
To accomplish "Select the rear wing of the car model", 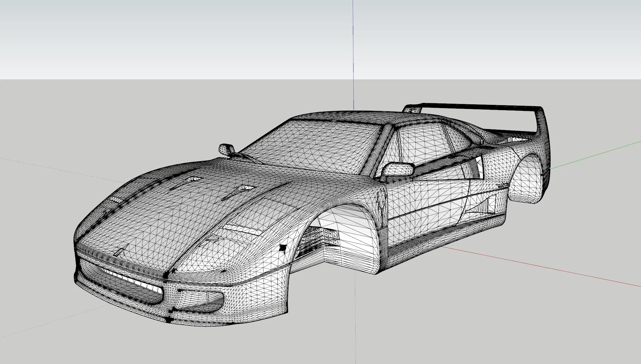I will coord(479,107).
